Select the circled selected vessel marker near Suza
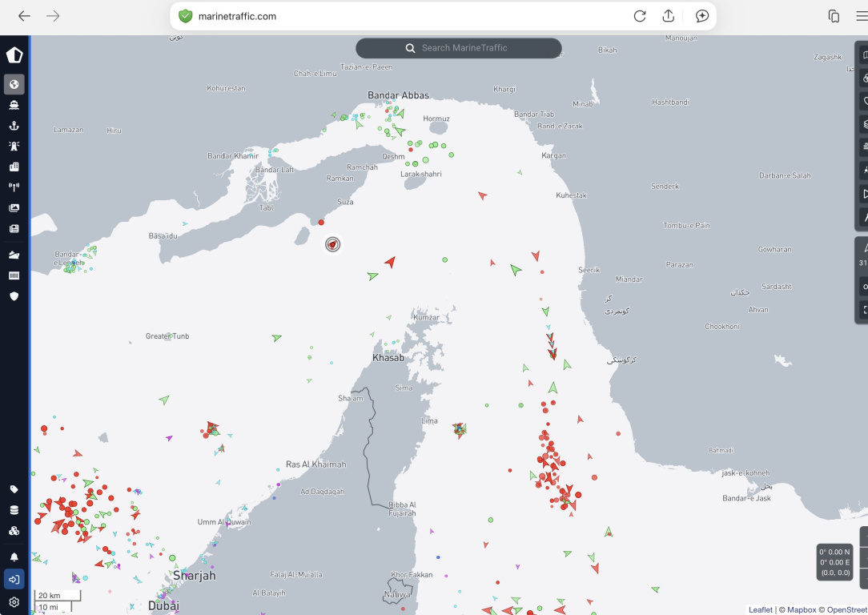 pyautogui.click(x=332, y=244)
